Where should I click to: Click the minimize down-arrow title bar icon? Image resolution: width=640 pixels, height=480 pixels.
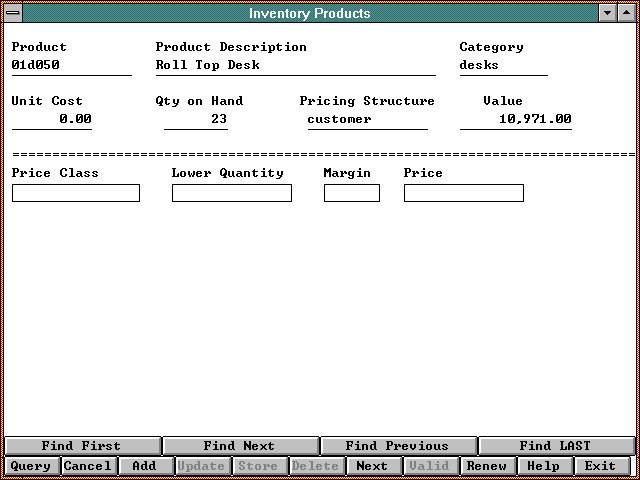[x=607, y=13]
